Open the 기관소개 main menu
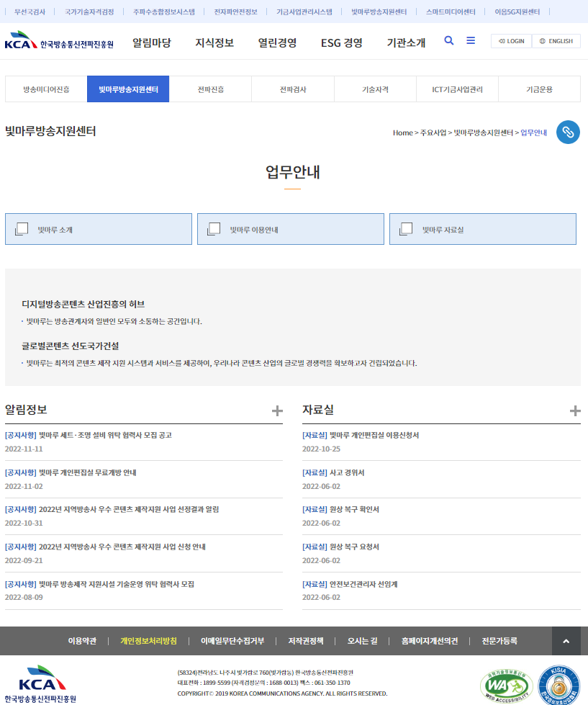This screenshot has height=705, width=588. pos(406,42)
